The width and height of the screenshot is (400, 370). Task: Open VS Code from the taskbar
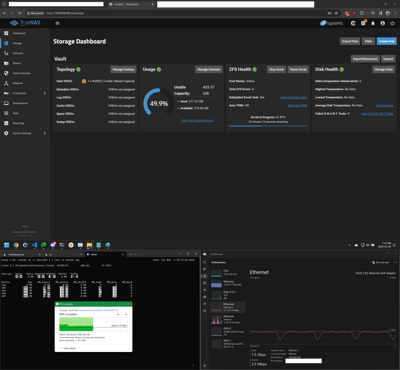34,245
